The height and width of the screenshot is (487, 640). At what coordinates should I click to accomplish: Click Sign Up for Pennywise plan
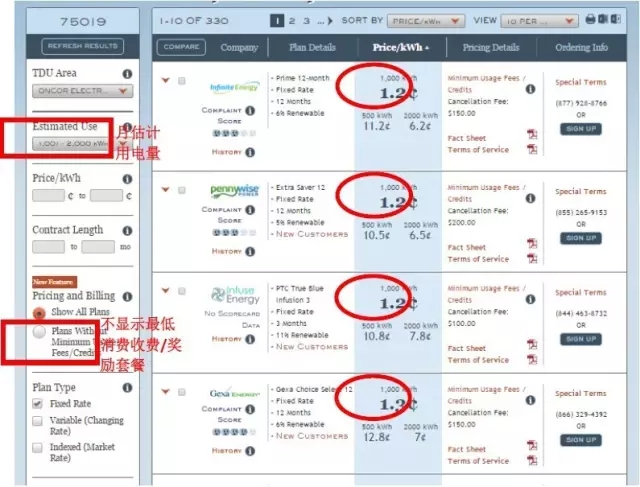pos(581,238)
